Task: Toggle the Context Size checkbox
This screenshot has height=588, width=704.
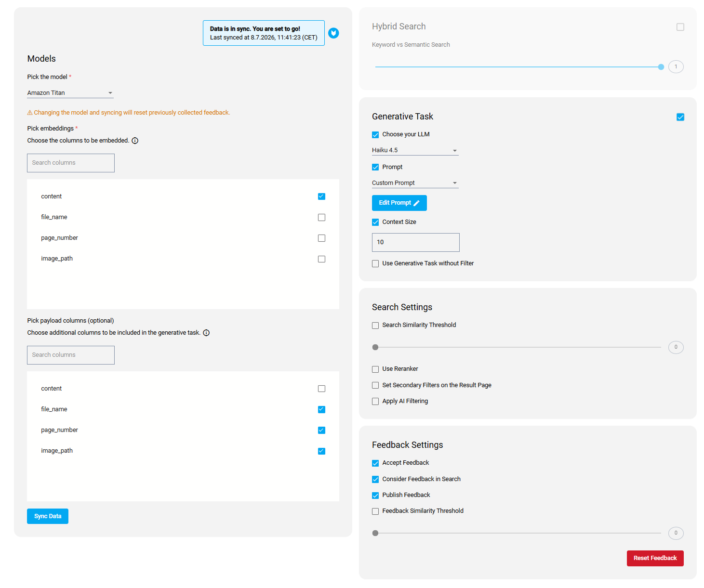Action: point(375,222)
